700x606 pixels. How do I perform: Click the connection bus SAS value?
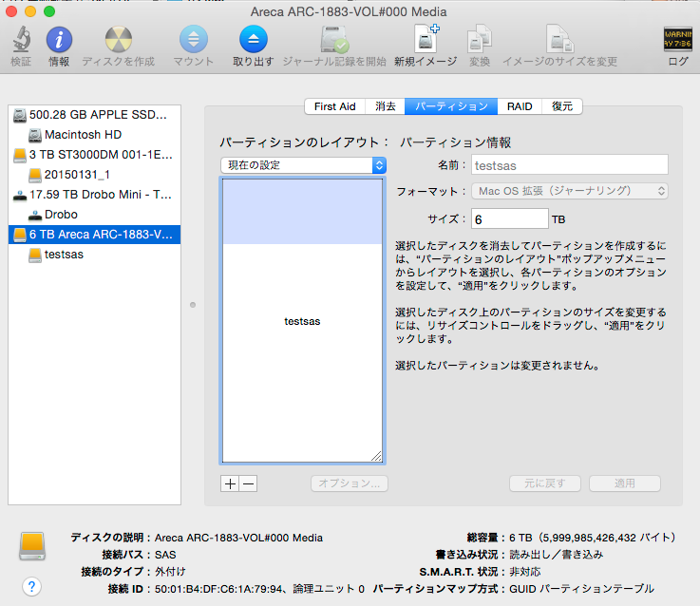[x=165, y=555]
